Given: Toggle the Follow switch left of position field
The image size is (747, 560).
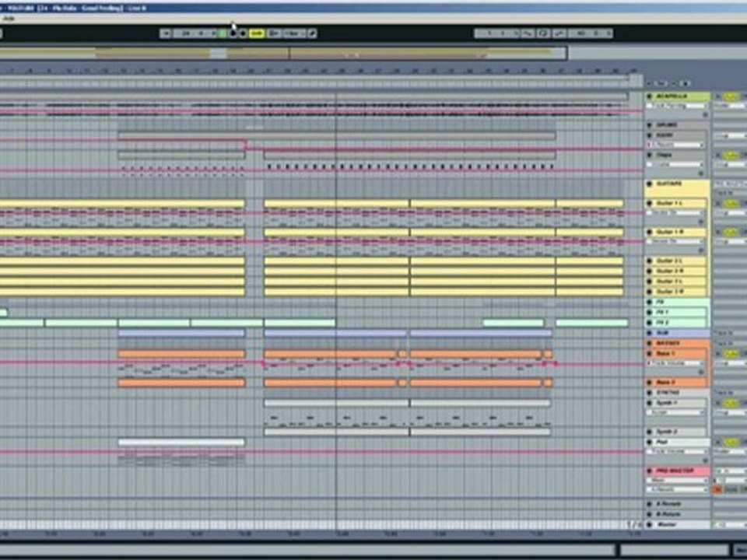Looking at the screenshot, I should [x=165, y=33].
